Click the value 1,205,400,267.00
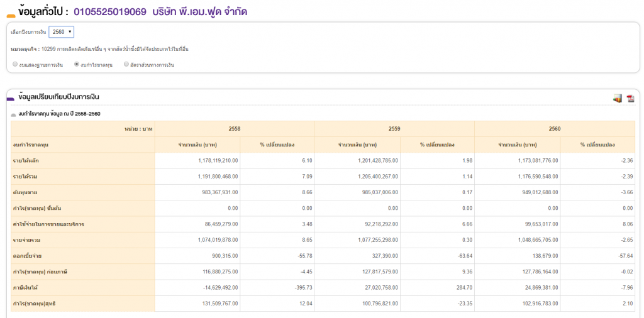644x318 pixels. click(x=378, y=177)
